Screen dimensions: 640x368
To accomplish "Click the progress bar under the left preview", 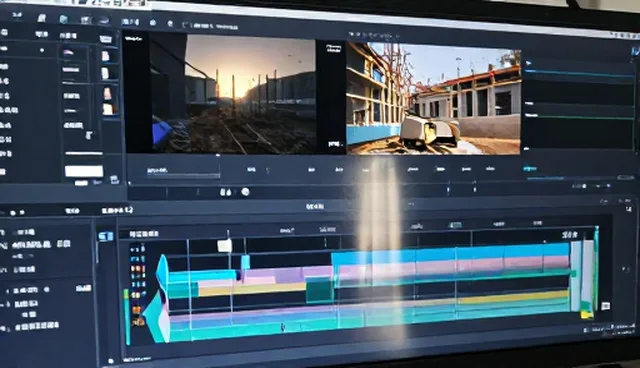I will coord(184,175).
